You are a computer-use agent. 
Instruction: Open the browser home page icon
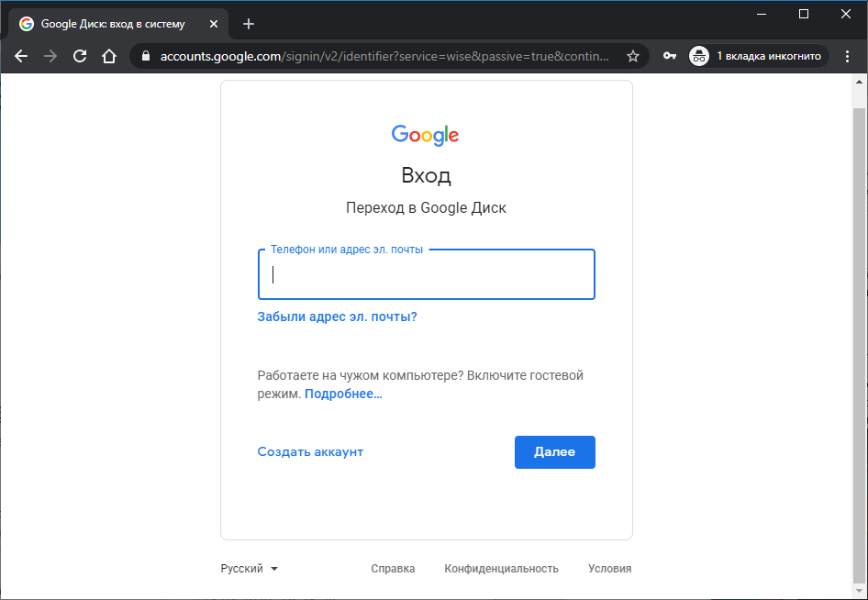(x=109, y=56)
